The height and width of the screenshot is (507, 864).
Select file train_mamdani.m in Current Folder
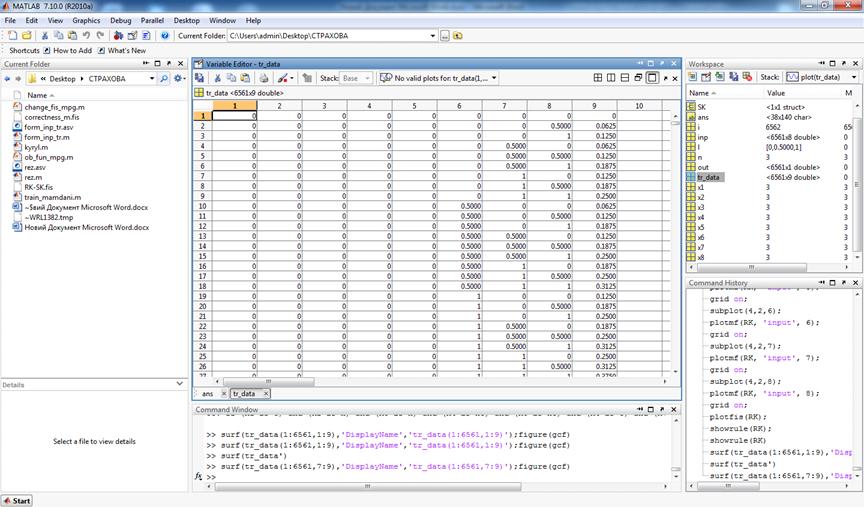(54, 197)
